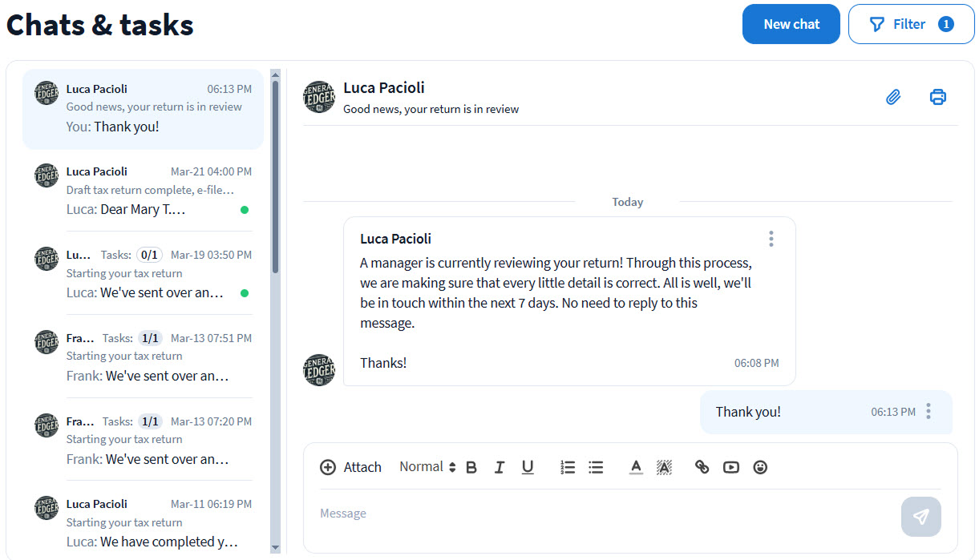Toggle italic text formatting
979x560 pixels.
[499, 467]
